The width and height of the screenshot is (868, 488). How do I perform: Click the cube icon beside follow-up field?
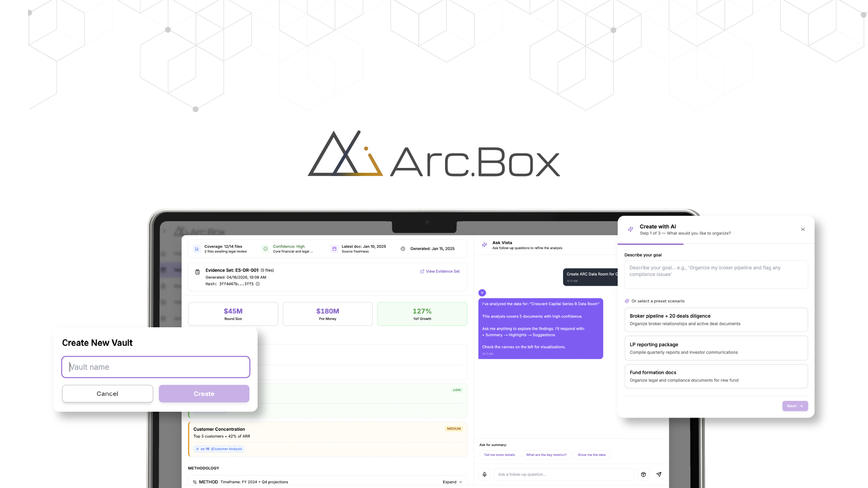[x=643, y=474]
